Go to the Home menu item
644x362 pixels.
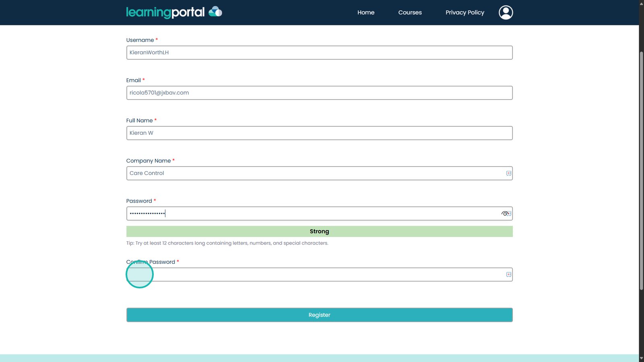pos(365,12)
